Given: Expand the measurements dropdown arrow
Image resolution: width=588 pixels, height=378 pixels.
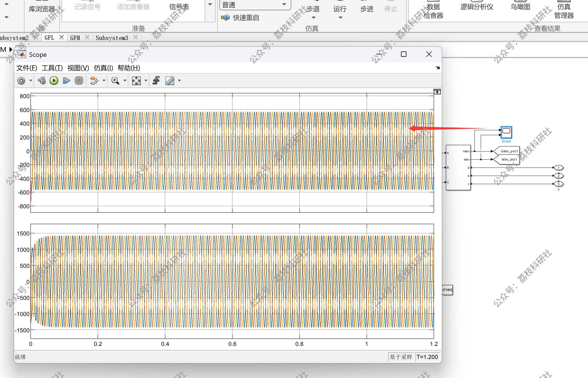Looking at the screenshot, I should coord(179,80).
